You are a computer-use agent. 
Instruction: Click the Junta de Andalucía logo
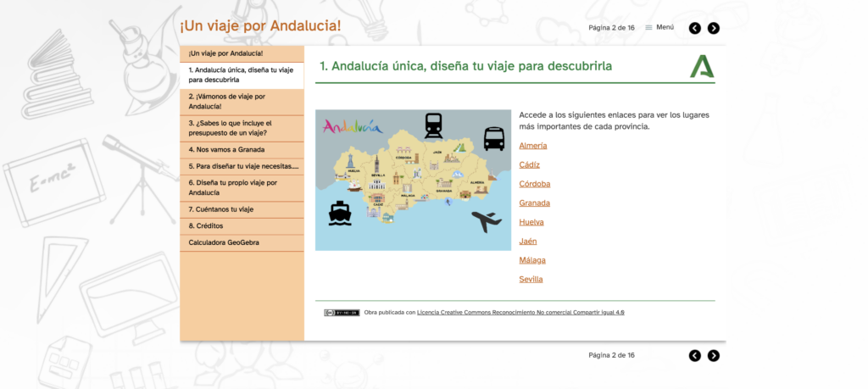pos(702,66)
